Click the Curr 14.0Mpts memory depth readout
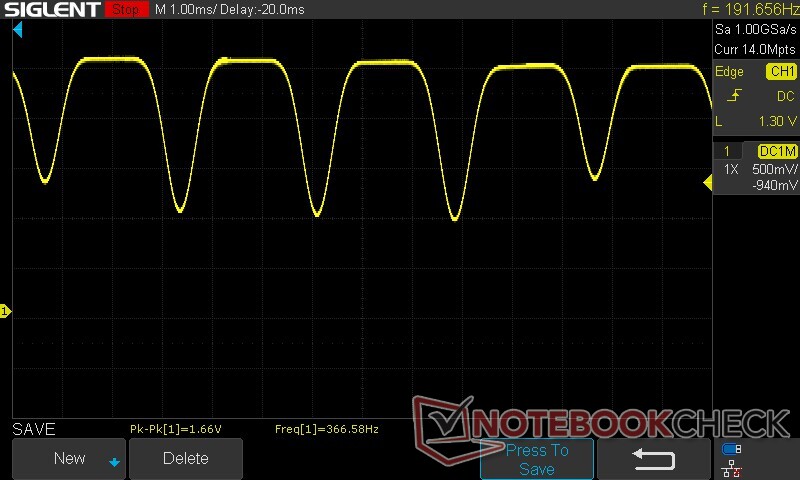 [755, 49]
